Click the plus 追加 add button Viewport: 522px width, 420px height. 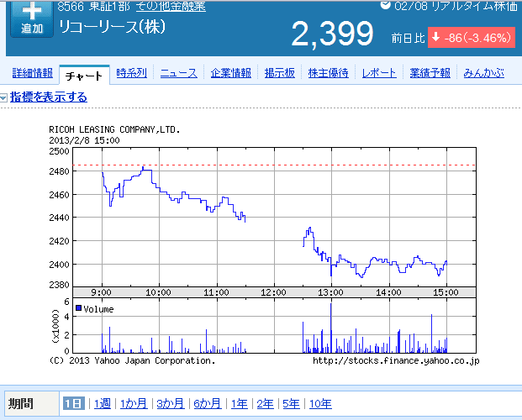[32, 18]
